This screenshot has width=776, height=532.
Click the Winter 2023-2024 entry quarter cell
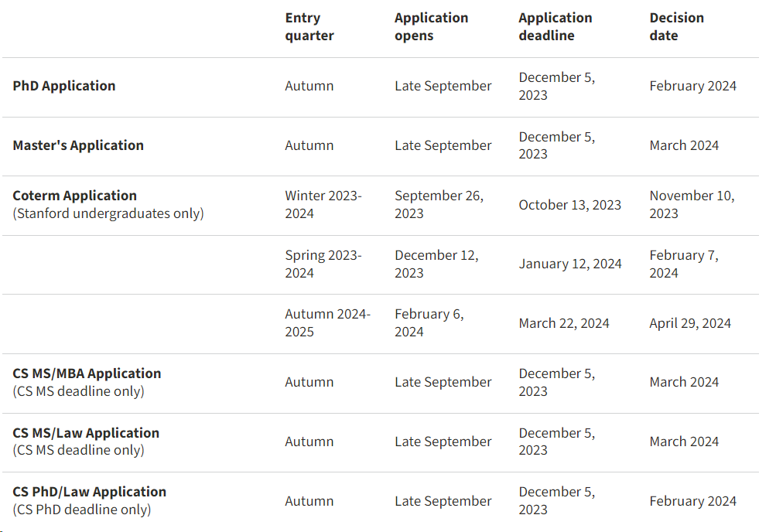point(323,205)
